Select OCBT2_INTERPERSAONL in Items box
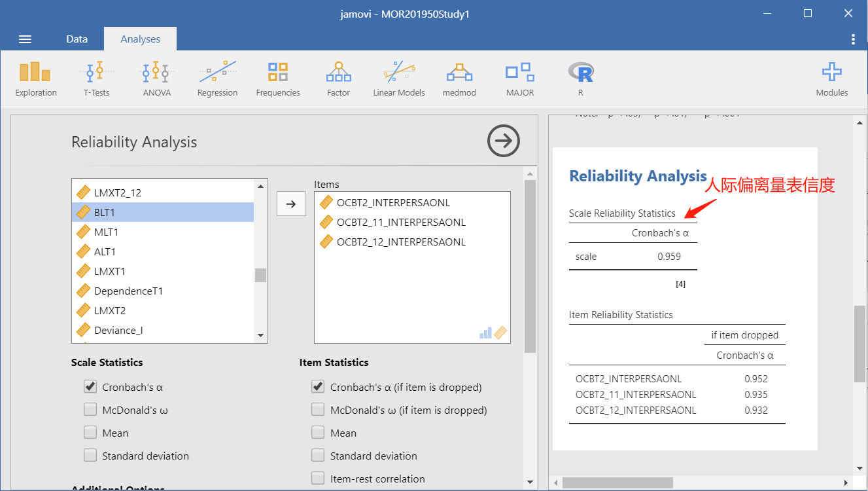 (412, 202)
